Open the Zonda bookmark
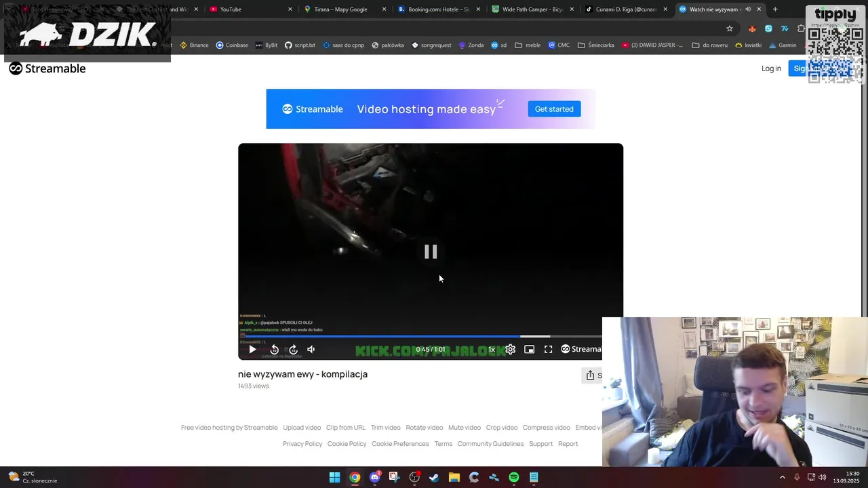 click(471, 45)
